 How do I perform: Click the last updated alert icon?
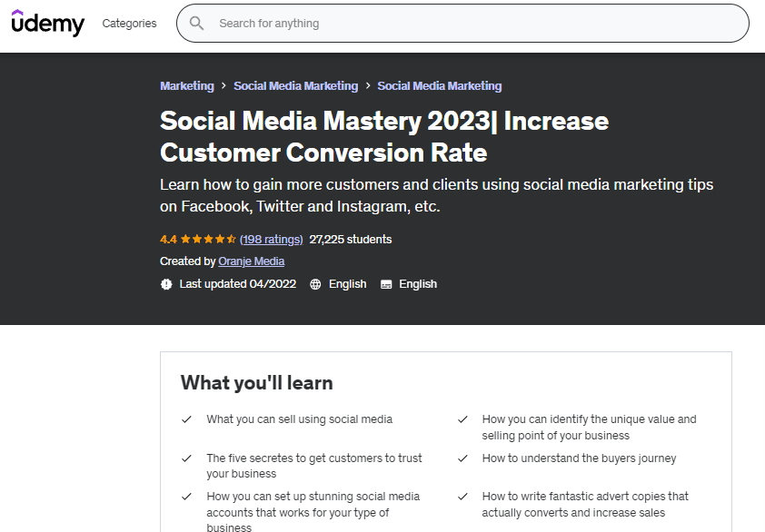[166, 284]
